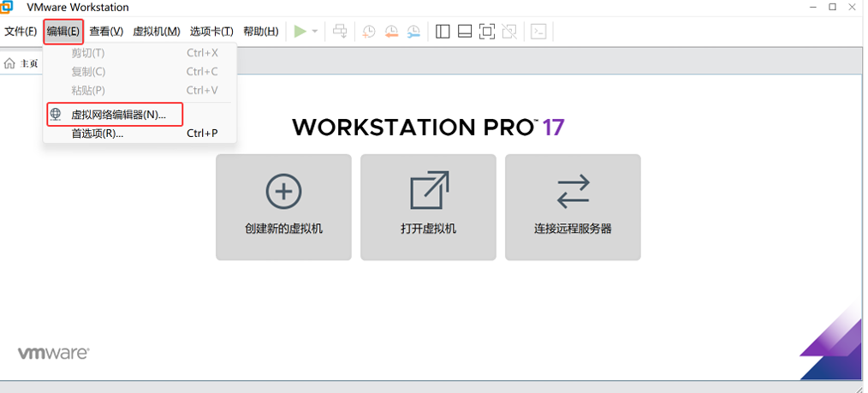
Task: Open the power options dropdown arrow
Action: (315, 32)
